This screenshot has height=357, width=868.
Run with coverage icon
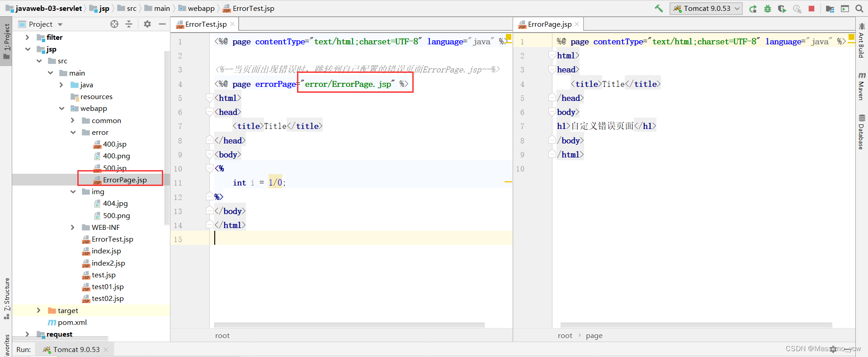click(x=782, y=9)
